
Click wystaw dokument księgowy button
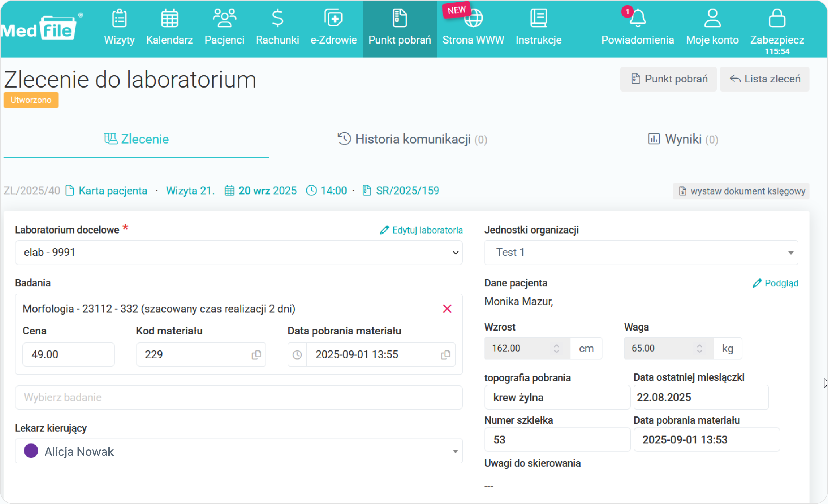[741, 191]
